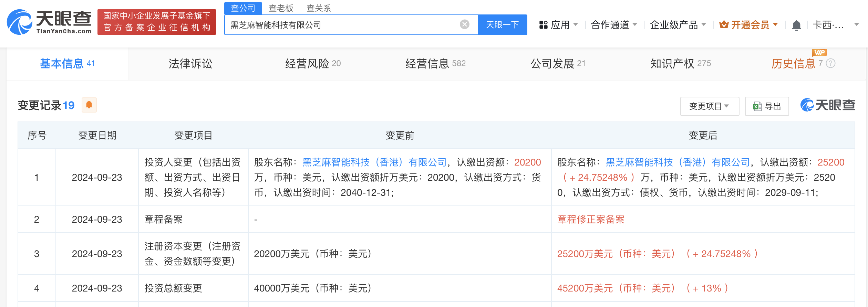Select the 经营风险 tab
This screenshot has width=868, height=307.
tap(313, 64)
